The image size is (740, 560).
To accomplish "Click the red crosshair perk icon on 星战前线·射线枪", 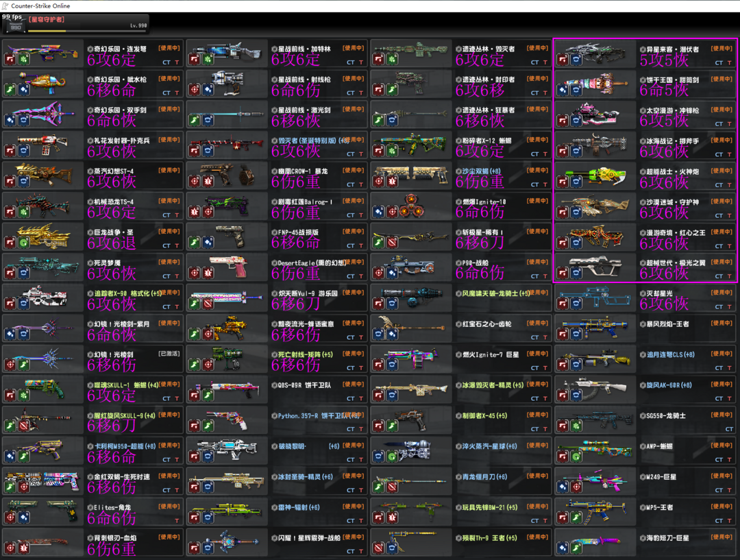I will point(195,90).
